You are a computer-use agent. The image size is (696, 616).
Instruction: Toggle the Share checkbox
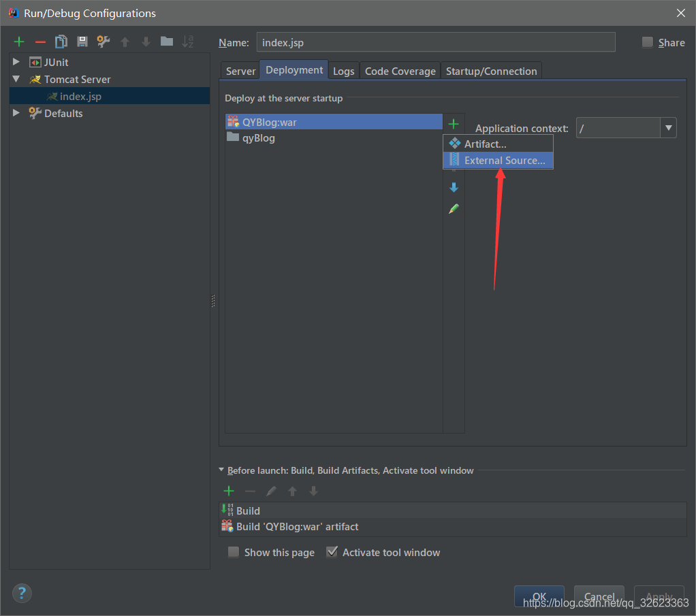pyautogui.click(x=647, y=42)
